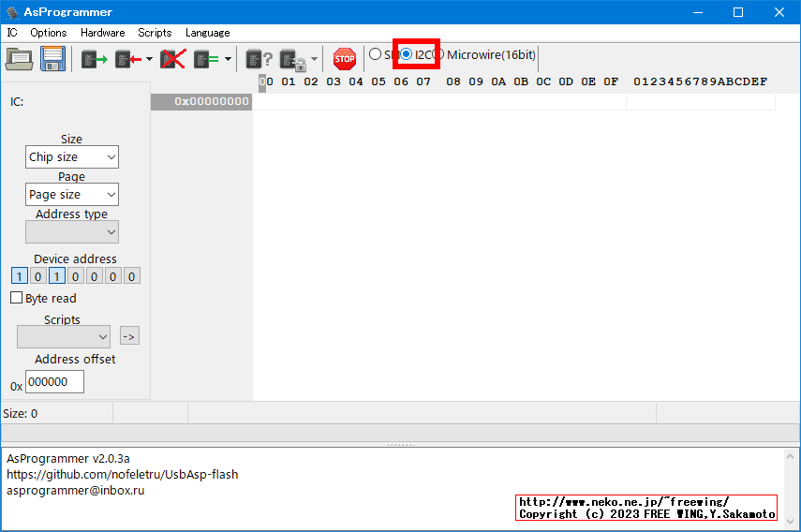Viewport: 801px width, 532px height.
Task: Click the Open file folder icon
Action: pyautogui.click(x=19, y=59)
